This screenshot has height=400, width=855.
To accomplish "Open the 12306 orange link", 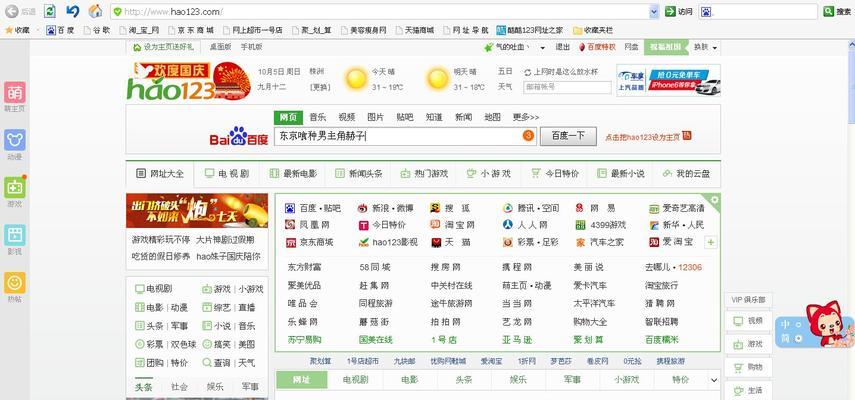I will pos(690,267).
